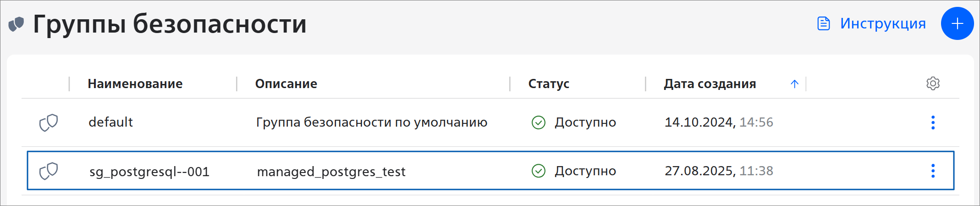
Task: Open the Инструкция link
Action: click(x=882, y=23)
